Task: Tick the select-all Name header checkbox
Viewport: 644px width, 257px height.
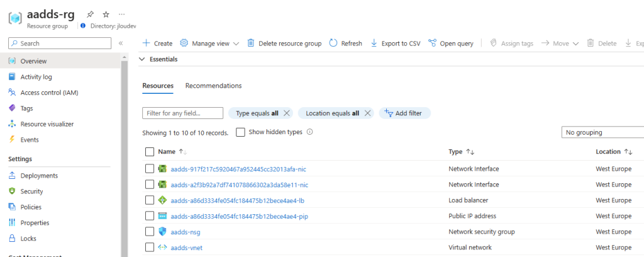Action: tap(150, 152)
